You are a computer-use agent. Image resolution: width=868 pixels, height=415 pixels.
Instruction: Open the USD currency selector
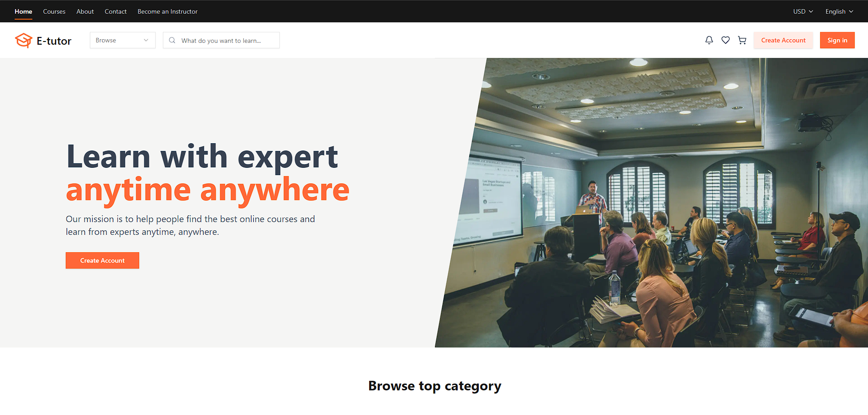803,11
